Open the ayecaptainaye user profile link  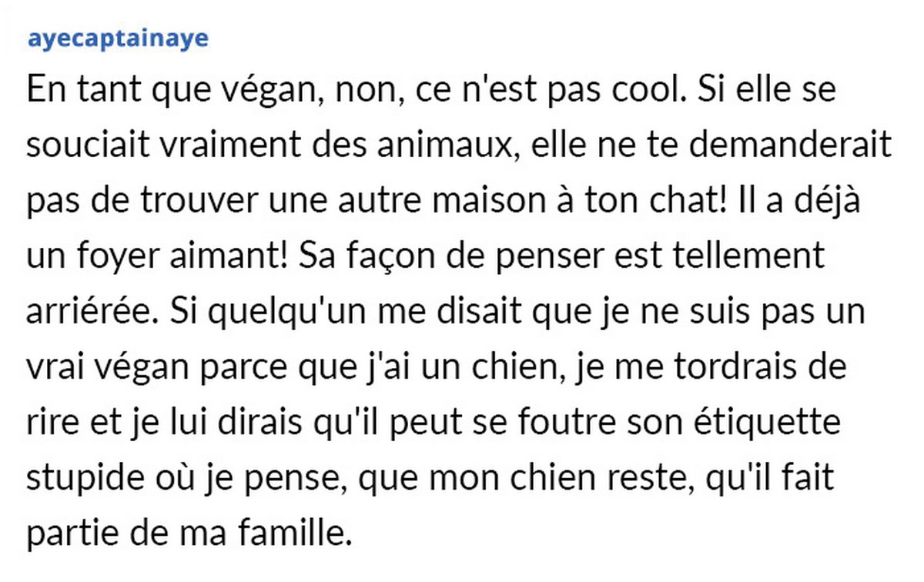pos(118,39)
